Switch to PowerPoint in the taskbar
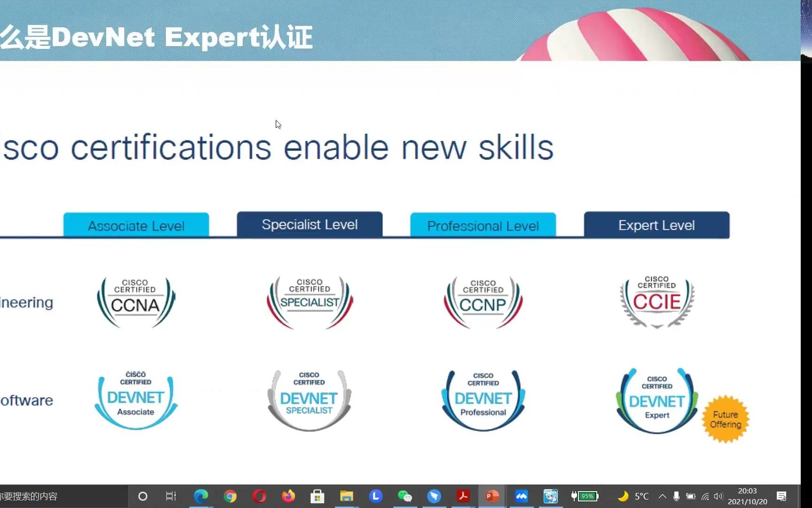 pos(492,496)
